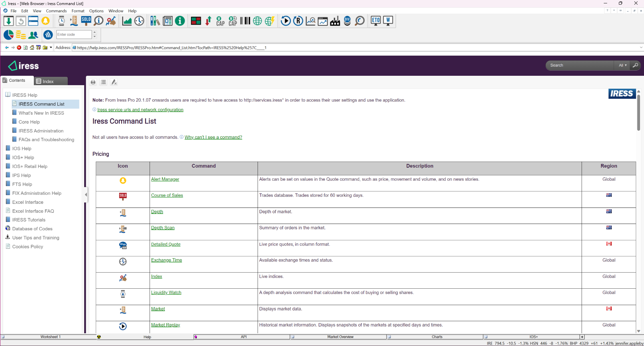The height and width of the screenshot is (346, 644).
Task: Open the red-green market map toolbar icon
Action: click(x=196, y=21)
